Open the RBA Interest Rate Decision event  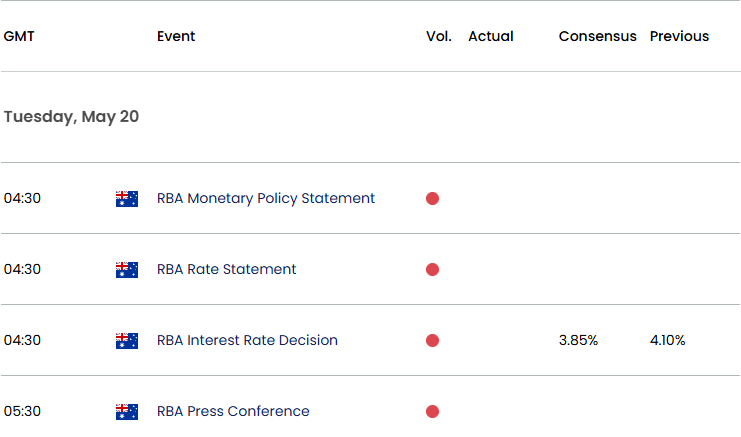pos(247,340)
